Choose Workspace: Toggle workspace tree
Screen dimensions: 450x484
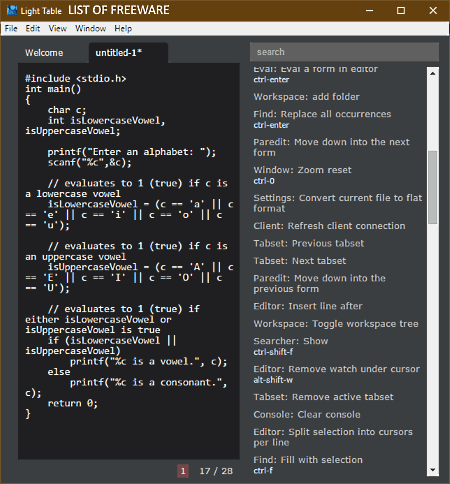tap(336, 324)
